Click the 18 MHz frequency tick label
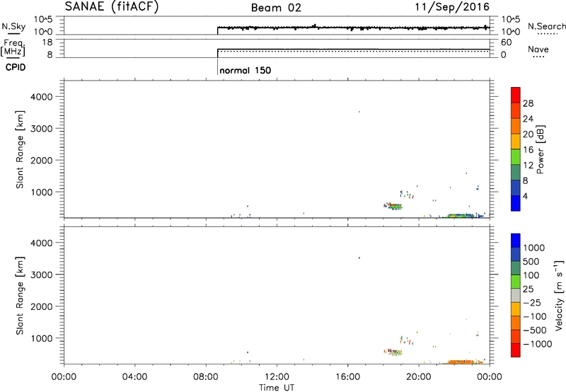566x392 pixels. [x=47, y=42]
